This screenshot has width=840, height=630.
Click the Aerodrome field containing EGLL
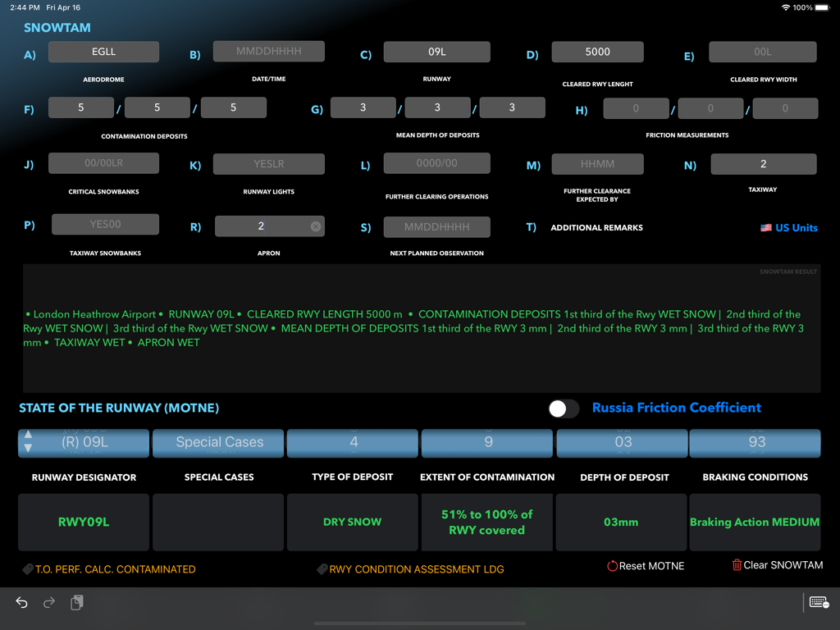point(103,52)
